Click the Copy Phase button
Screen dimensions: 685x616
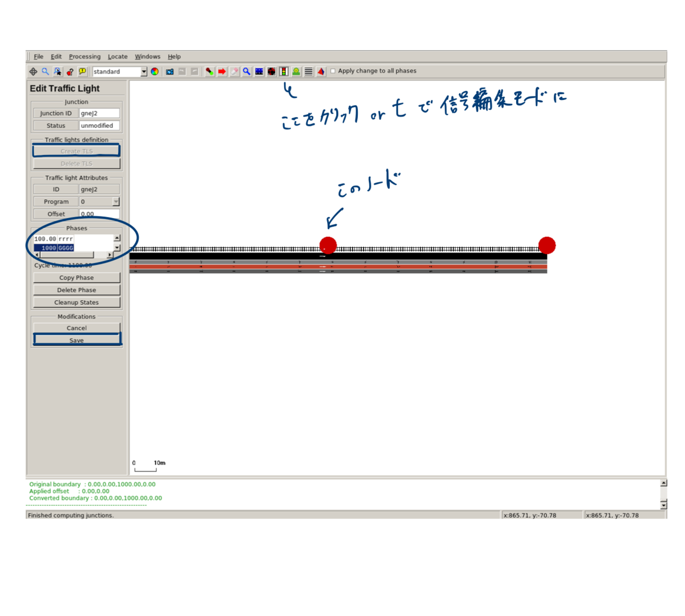click(76, 277)
